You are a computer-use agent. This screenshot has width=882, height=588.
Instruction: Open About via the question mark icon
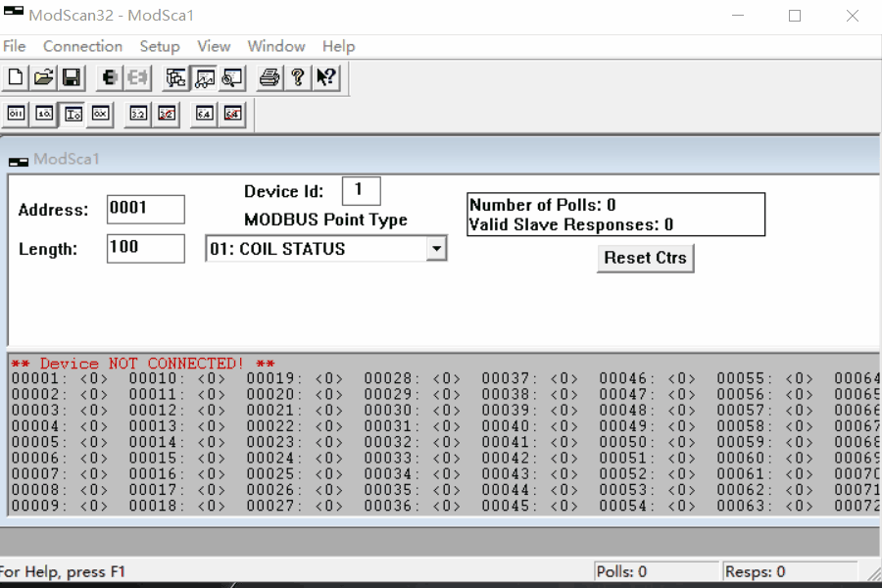coord(298,77)
